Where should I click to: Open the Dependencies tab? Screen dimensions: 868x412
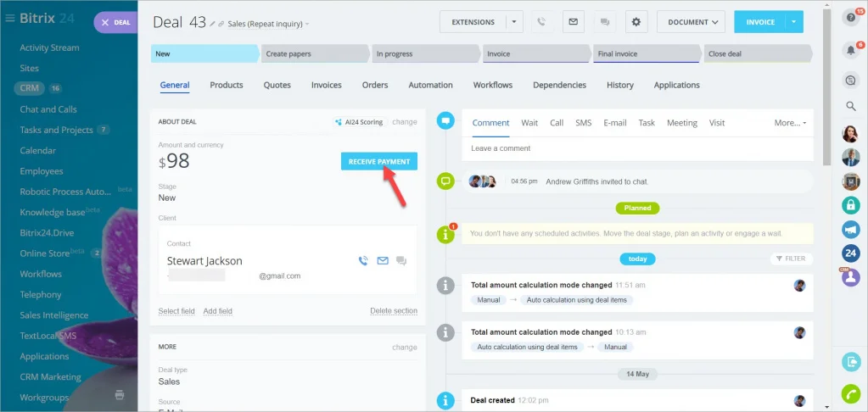pyautogui.click(x=560, y=85)
